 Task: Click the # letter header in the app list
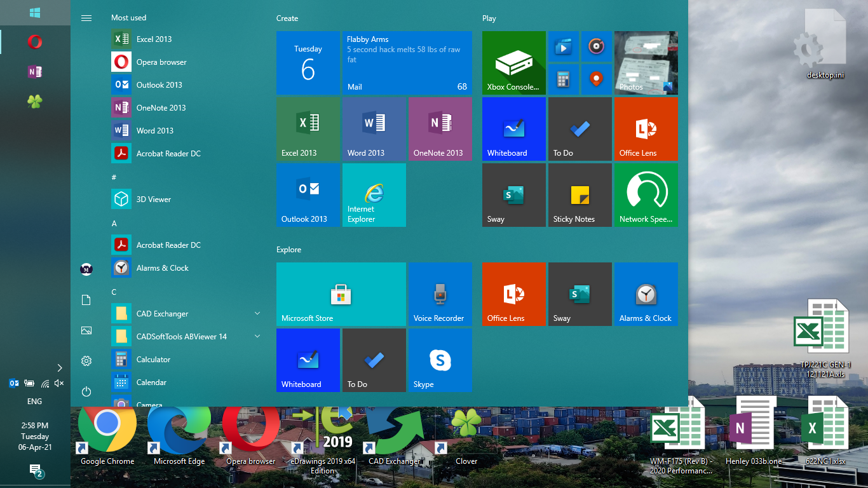(x=114, y=177)
